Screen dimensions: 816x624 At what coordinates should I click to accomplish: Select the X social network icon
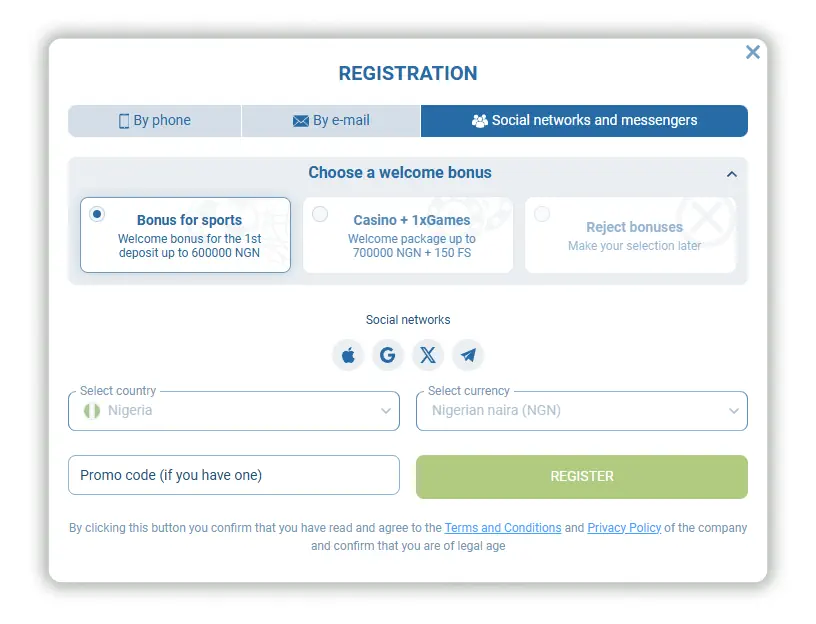(428, 355)
